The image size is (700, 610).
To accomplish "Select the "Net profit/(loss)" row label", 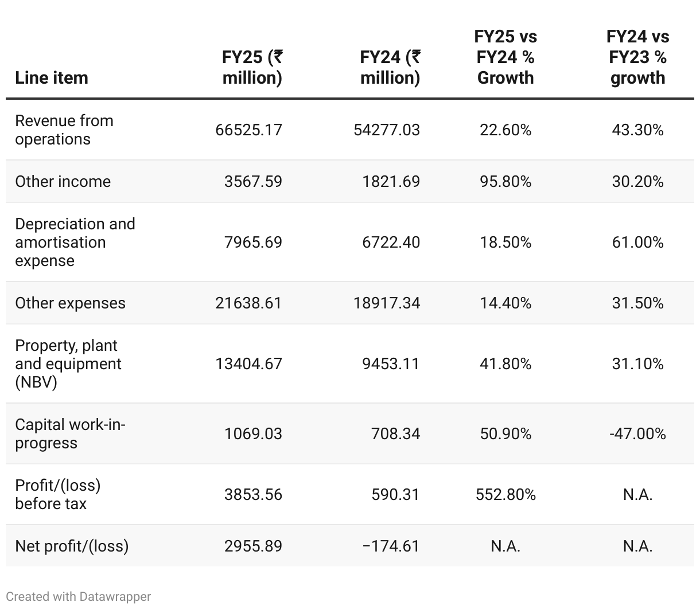I will pos(72,546).
